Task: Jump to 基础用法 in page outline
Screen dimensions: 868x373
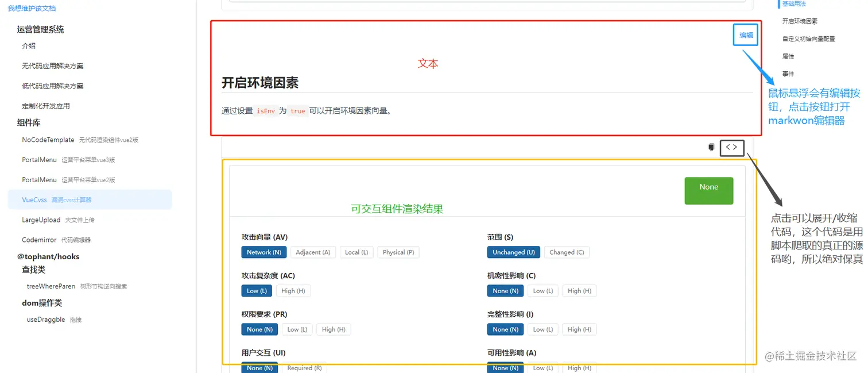Action: (794, 3)
